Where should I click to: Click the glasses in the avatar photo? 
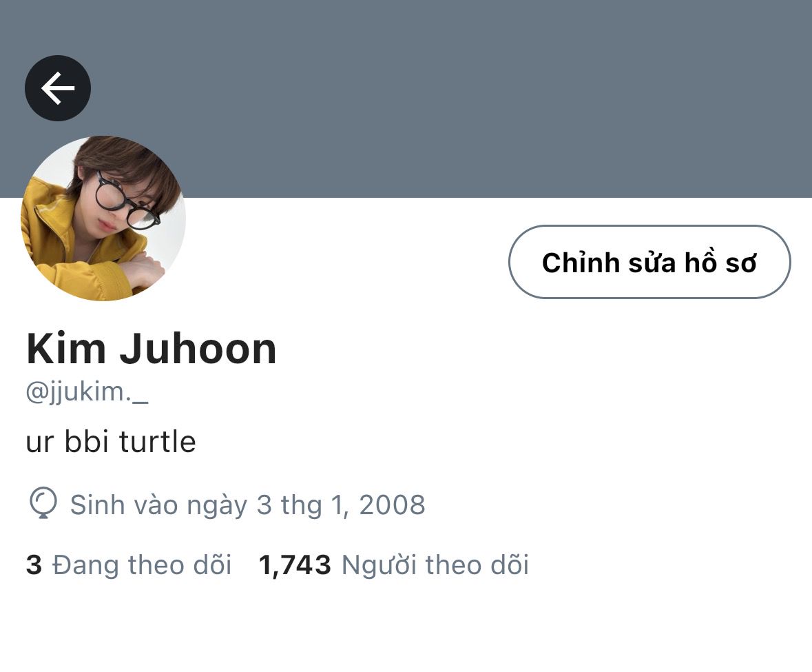127,201
